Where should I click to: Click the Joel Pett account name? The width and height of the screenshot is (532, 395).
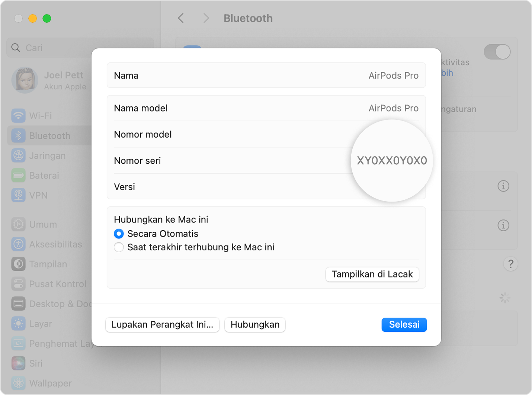point(64,75)
